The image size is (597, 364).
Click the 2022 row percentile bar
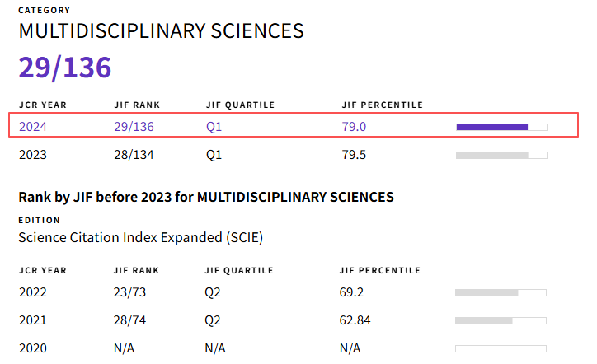coord(501,292)
